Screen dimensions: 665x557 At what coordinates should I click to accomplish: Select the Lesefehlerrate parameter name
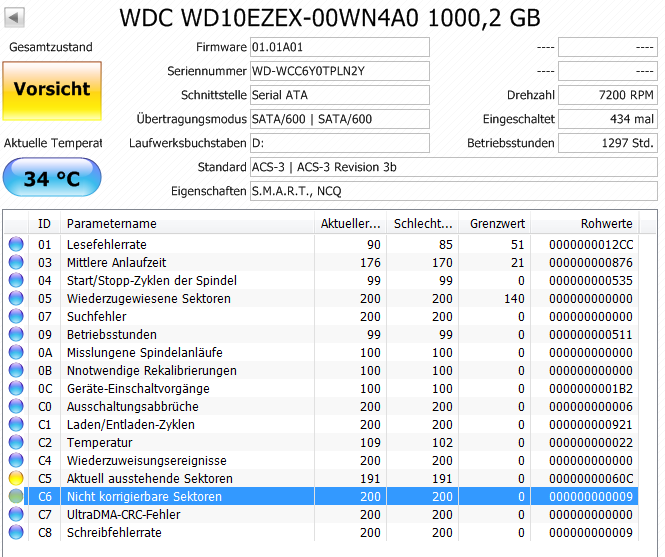tap(106, 245)
